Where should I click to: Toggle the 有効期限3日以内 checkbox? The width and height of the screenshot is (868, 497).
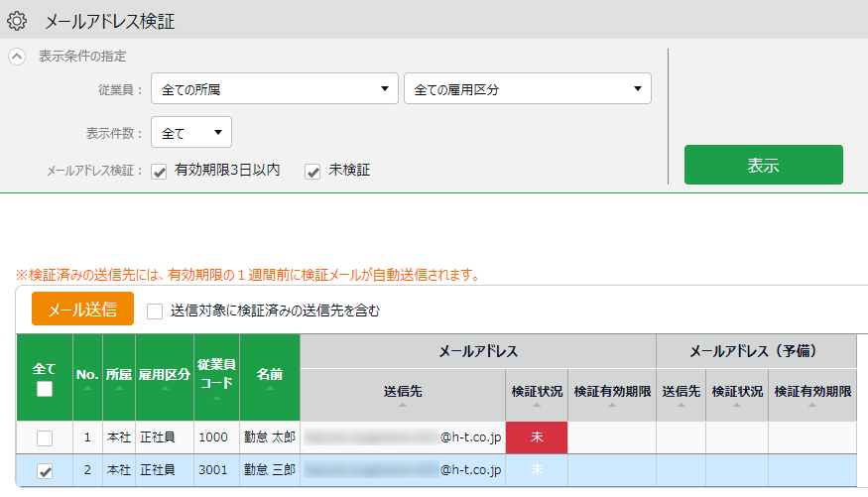coord(159,171)
